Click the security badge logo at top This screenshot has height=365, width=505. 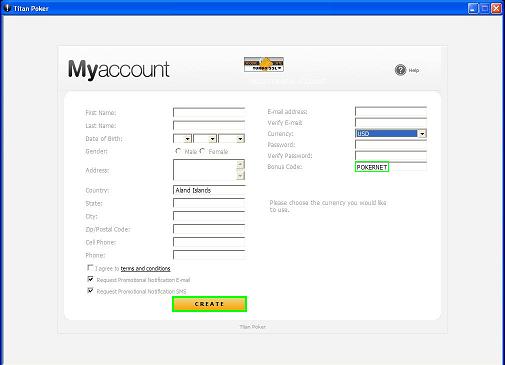click(x=264, y=64)
